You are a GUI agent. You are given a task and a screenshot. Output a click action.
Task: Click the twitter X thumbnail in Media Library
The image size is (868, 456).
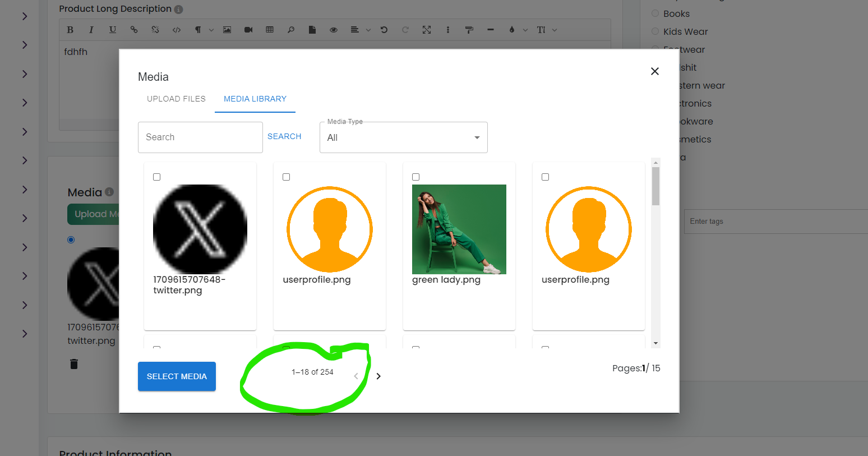click(x=200, y=229)
